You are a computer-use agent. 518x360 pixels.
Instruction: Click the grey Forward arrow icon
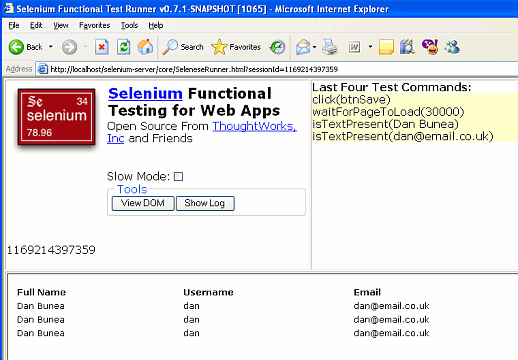tap(69, 47)
